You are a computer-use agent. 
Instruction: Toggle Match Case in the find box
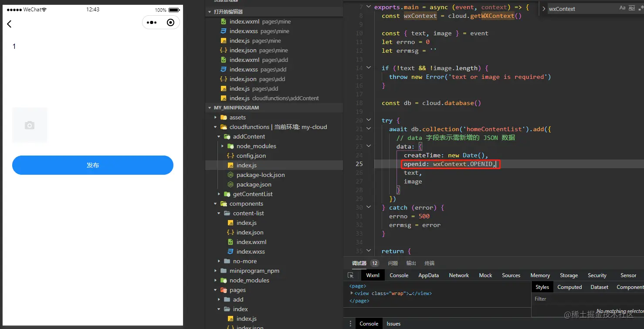pyautogui.click(x=622, y=8)
